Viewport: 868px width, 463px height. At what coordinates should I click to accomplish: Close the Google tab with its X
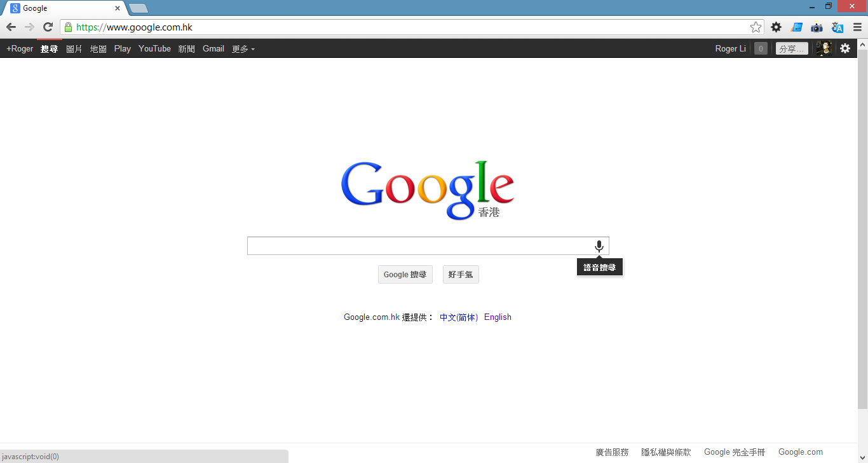118,8
